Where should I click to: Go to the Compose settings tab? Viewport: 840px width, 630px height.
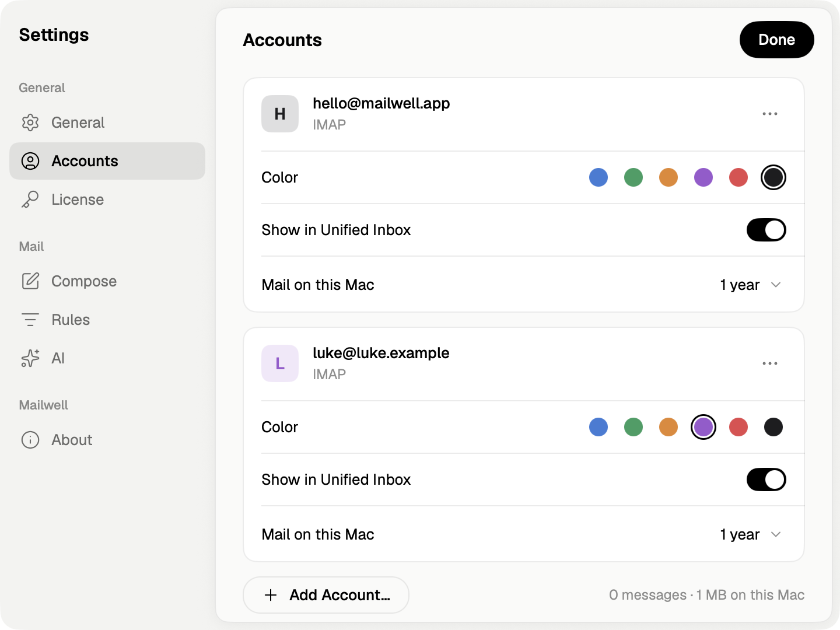click(107, 281)
